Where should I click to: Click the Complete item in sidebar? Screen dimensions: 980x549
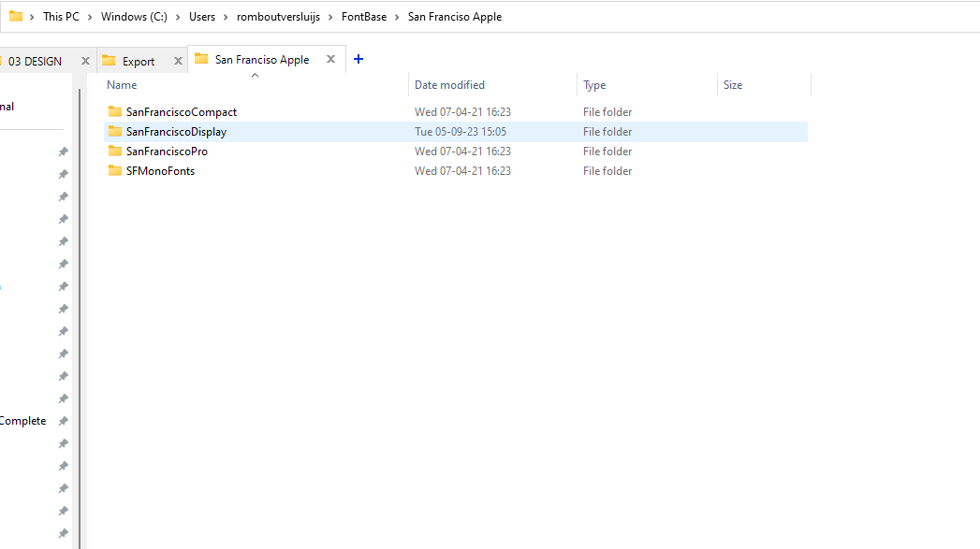coord(23,421)
